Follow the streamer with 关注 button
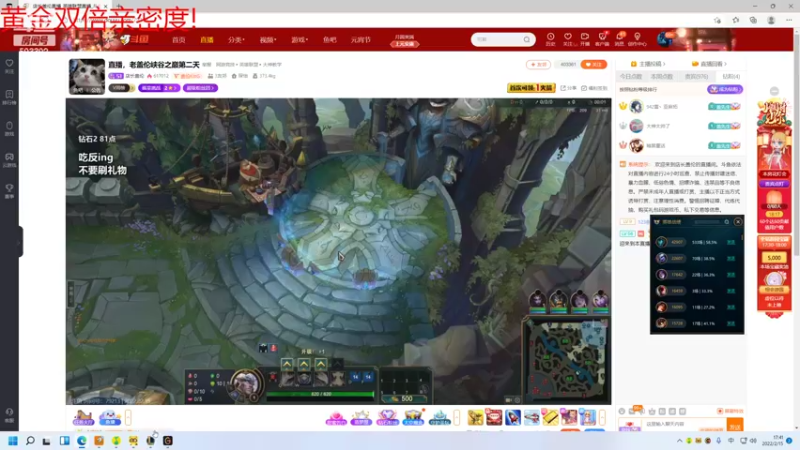The width and height of the screenshot is (800, 450). [593, 64]
